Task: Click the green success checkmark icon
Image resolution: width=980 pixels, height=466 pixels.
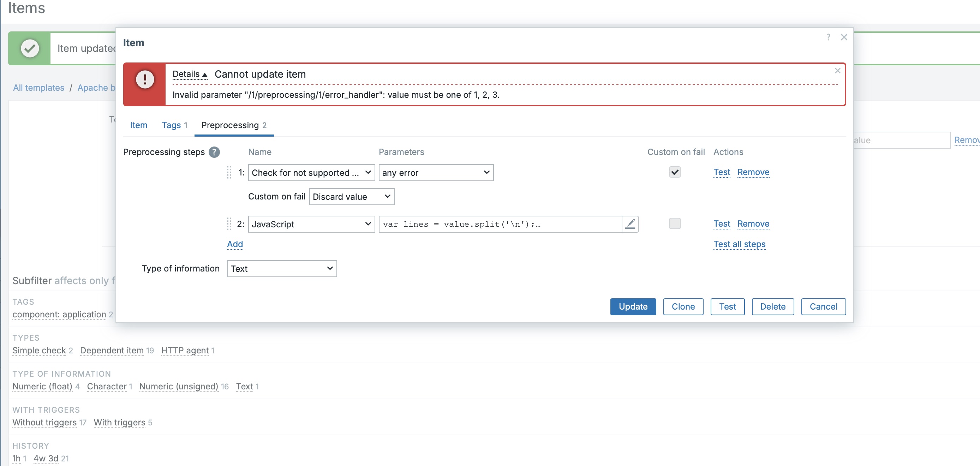Action: coord(30,48)
